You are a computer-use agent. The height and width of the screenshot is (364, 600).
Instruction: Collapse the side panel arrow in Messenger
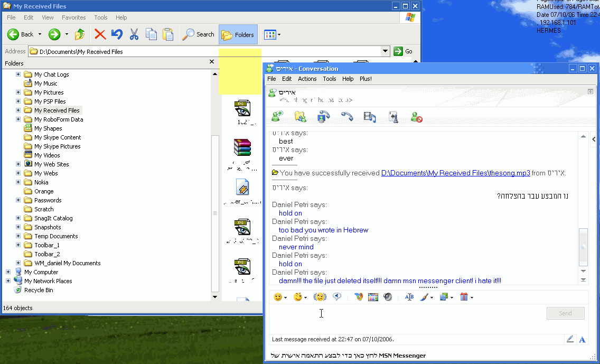point(594,139)
